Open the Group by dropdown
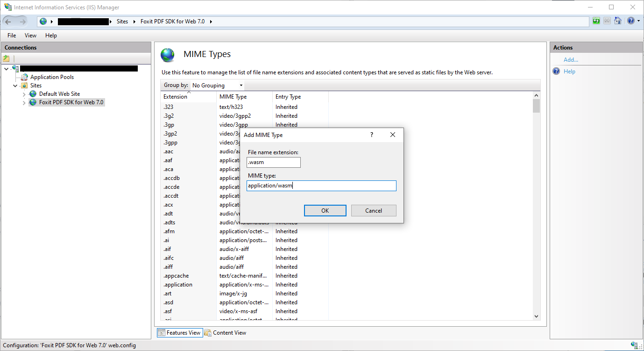 point(218,86)
